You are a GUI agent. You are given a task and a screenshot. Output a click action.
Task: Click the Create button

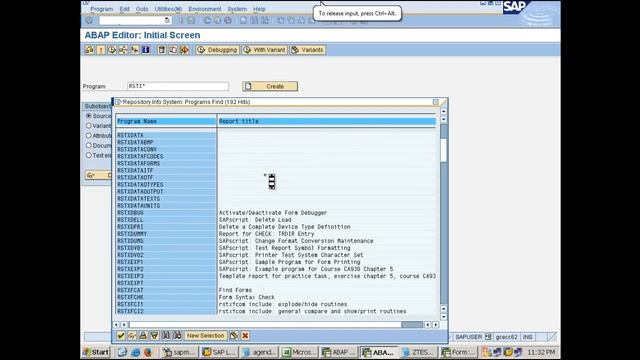[x=270, y=86]
